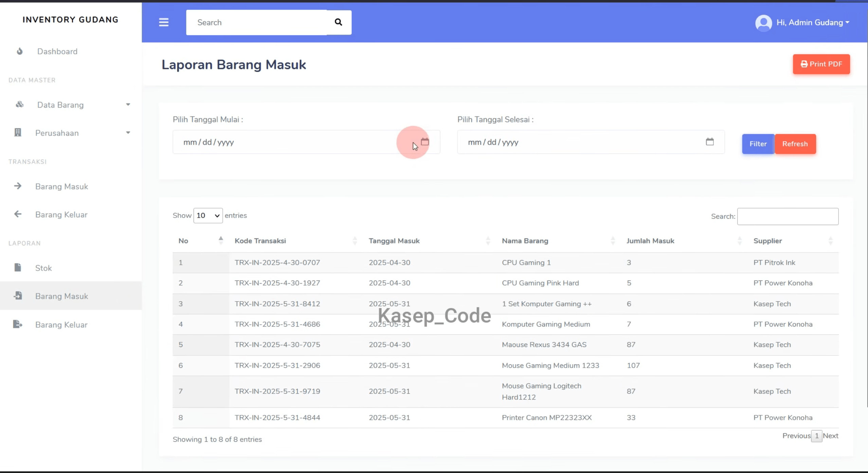Viewport: 868px width, 473px height.
Task: Click the Data Barang boxes icon
Action: 20,105
